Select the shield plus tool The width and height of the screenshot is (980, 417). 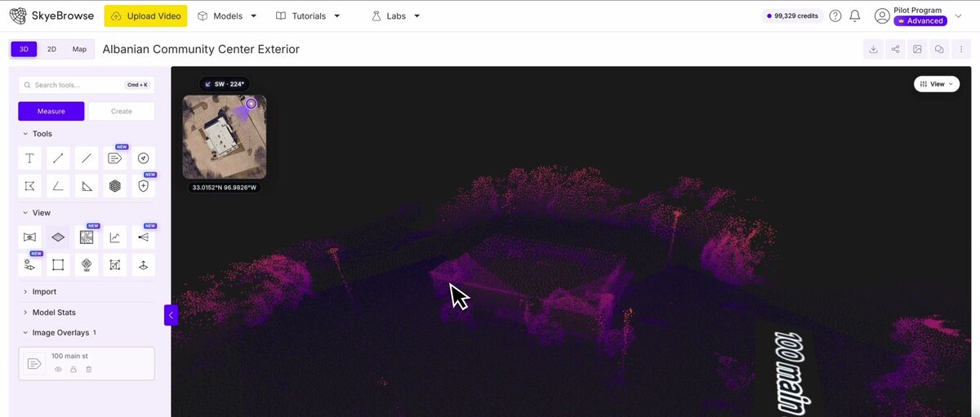pos(144,186)
